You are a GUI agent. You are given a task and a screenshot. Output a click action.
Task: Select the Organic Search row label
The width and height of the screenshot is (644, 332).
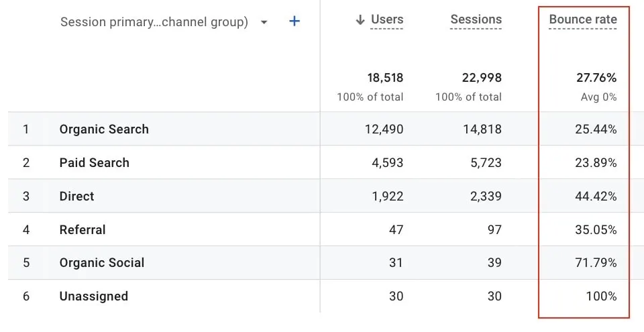[x=104, y=129]
